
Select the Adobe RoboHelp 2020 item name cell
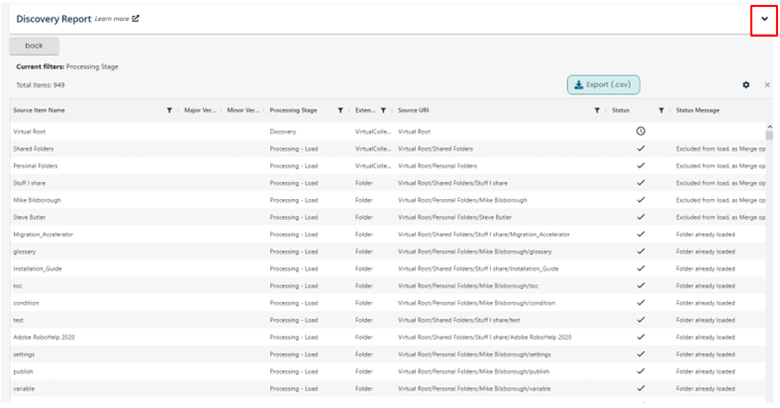click(x=44, y=337)
